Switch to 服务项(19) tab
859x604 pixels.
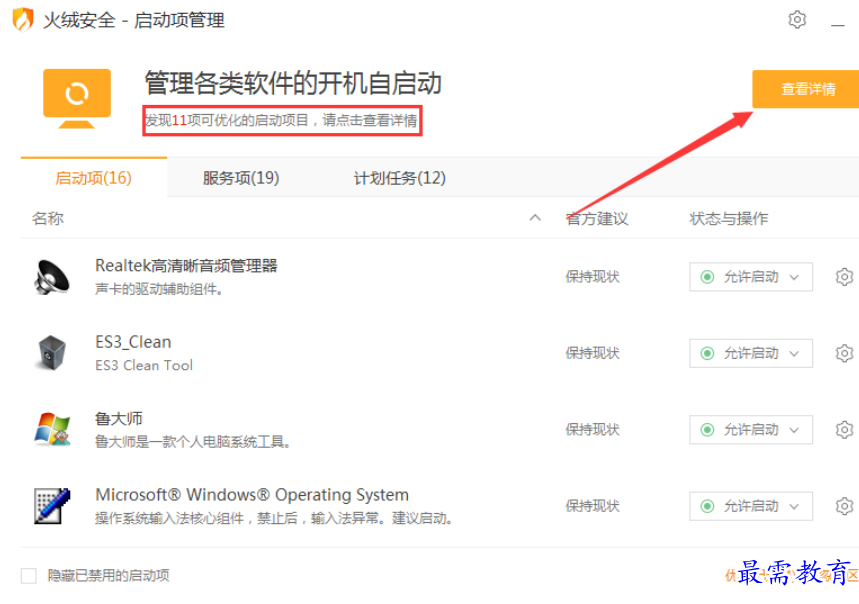(x=241, y=178)
